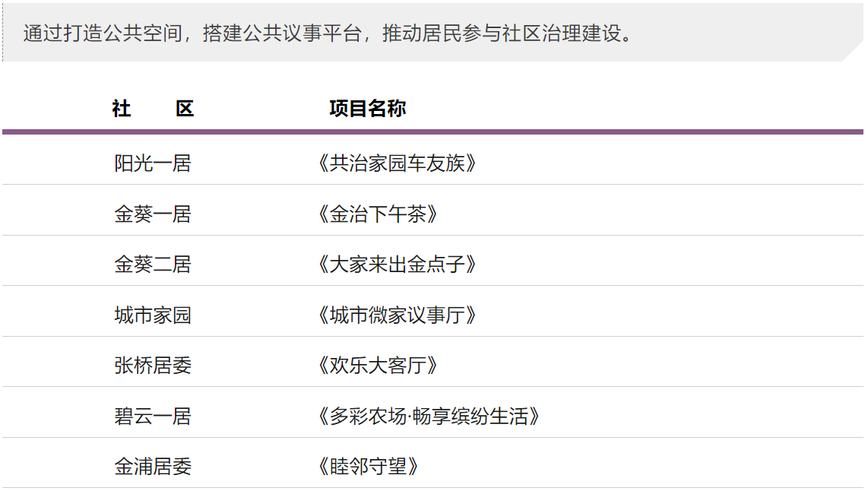Select the 金浦居委 community cell

pos(153,467)
